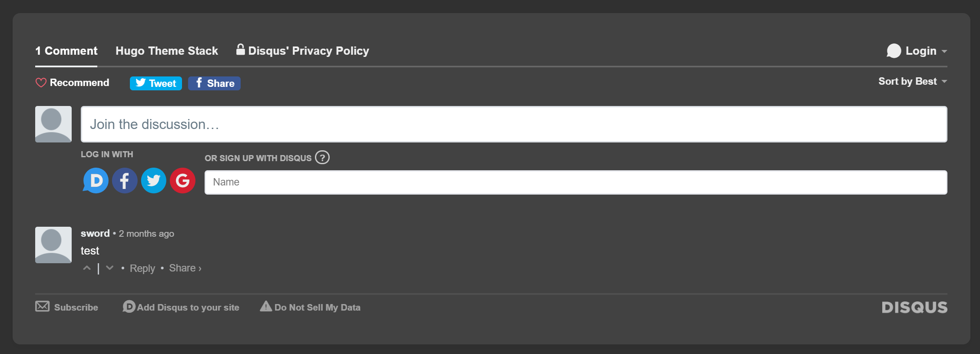Share the discussion on Twitter
The height and width of the screenshot is (354, 980).
tap(156, 83)
